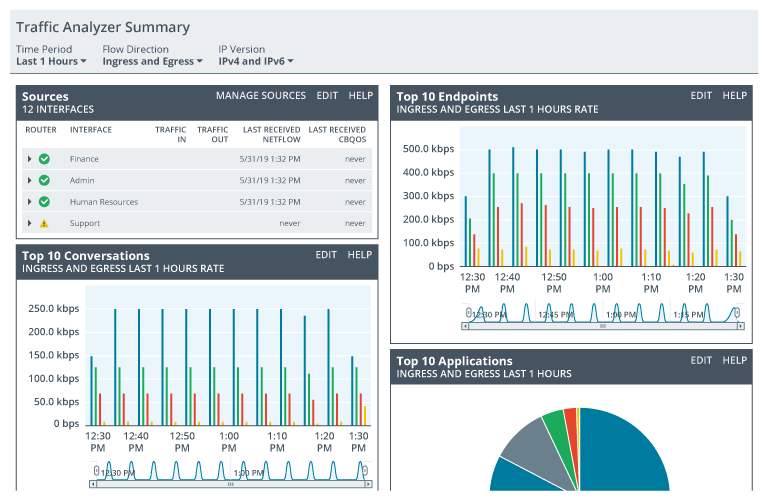Click MANAGE SOURCES in Sources panel

[261, 95]
